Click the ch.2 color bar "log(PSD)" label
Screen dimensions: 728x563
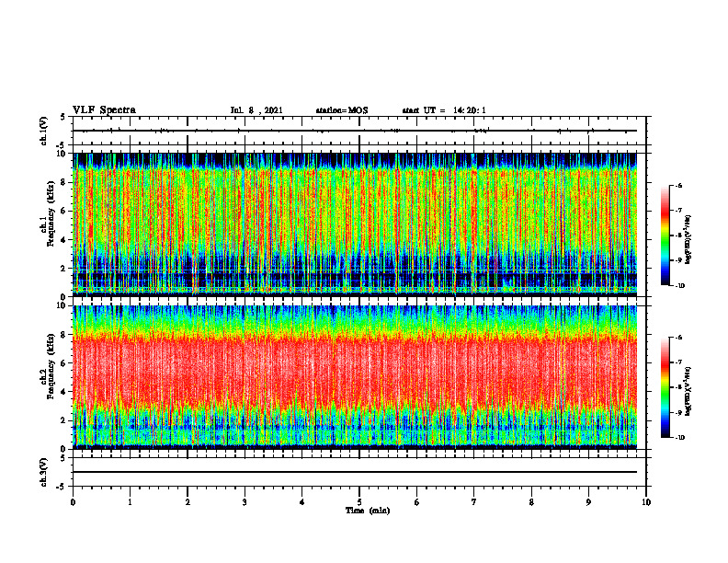point(688,391)
